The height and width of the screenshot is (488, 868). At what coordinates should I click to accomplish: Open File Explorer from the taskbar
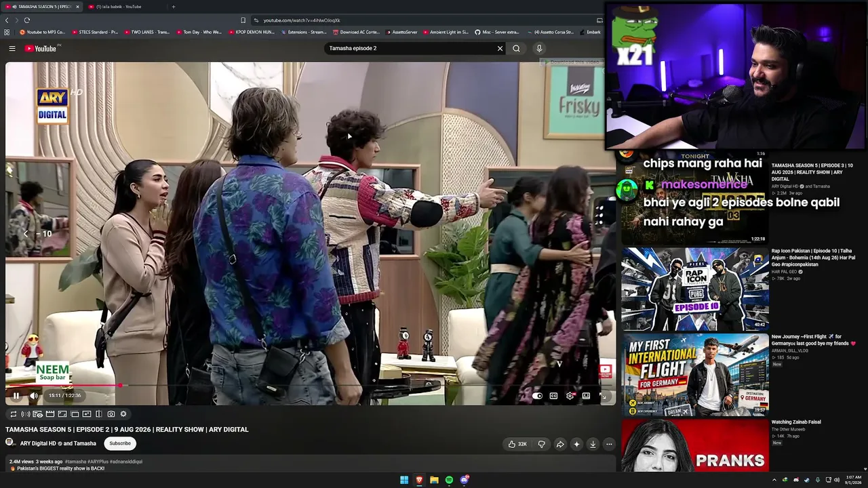coord(434,480)
